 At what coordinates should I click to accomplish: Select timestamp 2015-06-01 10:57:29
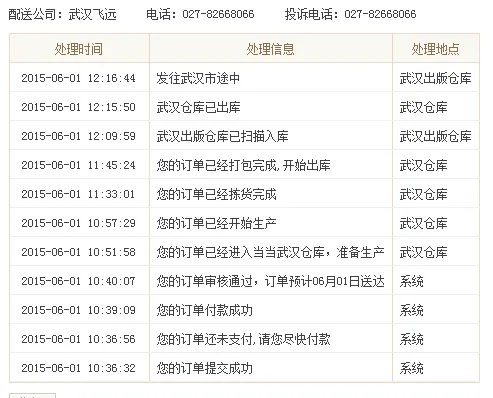click(79, 223)
